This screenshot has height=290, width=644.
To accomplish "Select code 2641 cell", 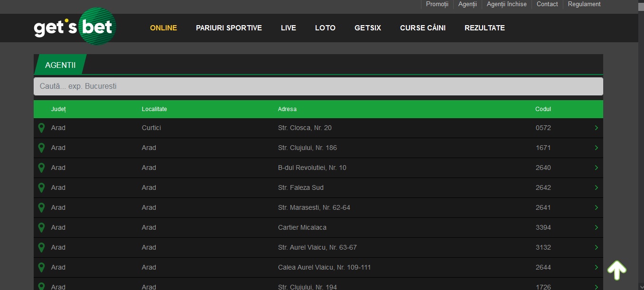I will (543, 207).
